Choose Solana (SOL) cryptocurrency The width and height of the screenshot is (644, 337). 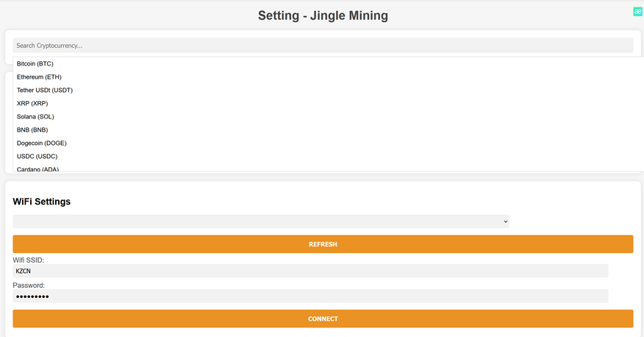35,117
